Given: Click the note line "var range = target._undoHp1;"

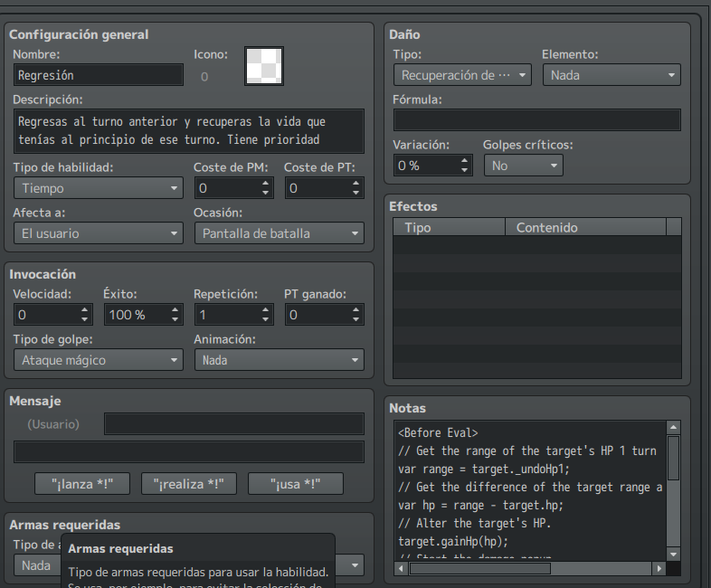Looking at the screenshot, I should click(x=483, y=469).
